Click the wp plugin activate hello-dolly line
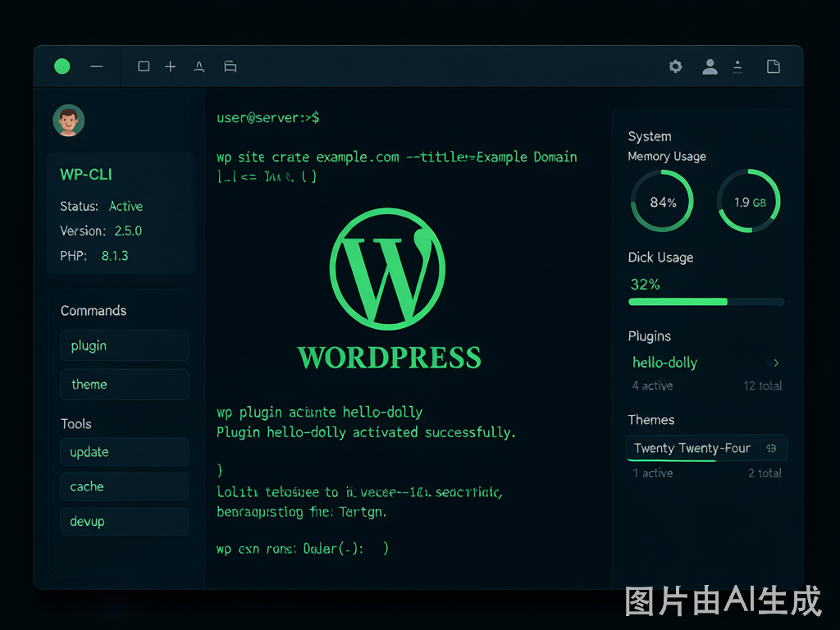Viewport: 840px width, 630px height. click(319, 412)
